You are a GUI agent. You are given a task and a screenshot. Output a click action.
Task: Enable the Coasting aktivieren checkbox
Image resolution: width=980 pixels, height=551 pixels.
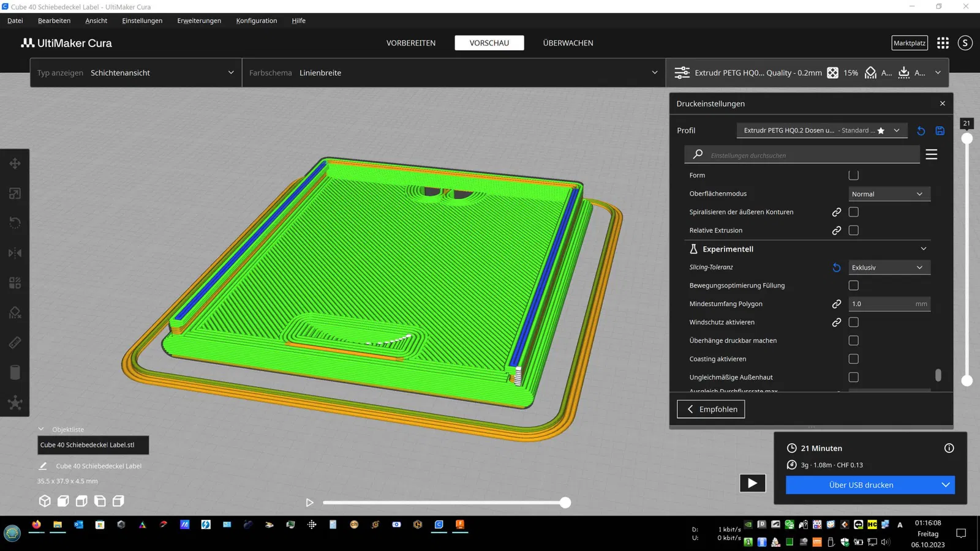click(854, 359)
